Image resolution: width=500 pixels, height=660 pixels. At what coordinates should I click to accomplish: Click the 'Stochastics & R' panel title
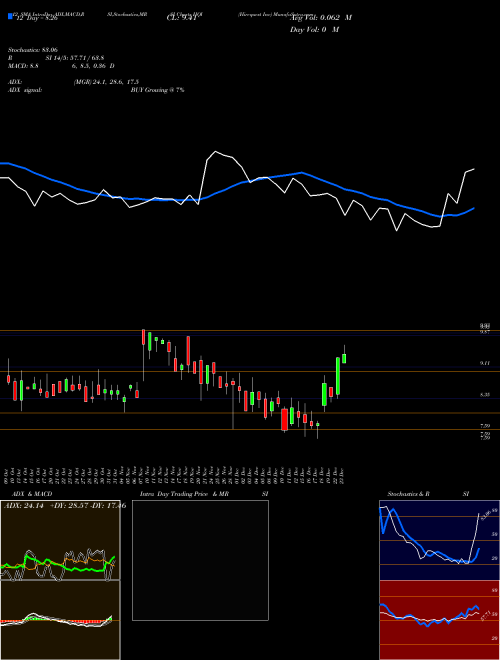click(409, 494)
